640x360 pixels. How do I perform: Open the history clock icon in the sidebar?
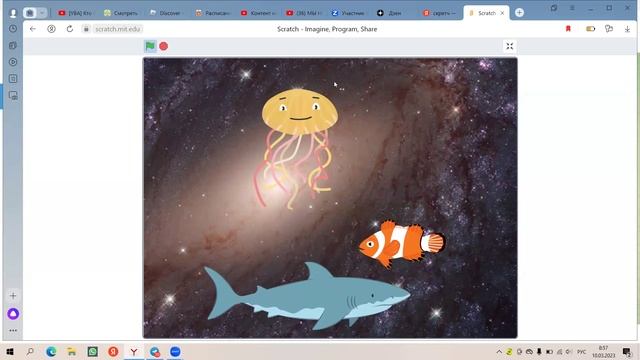(13, 29)
